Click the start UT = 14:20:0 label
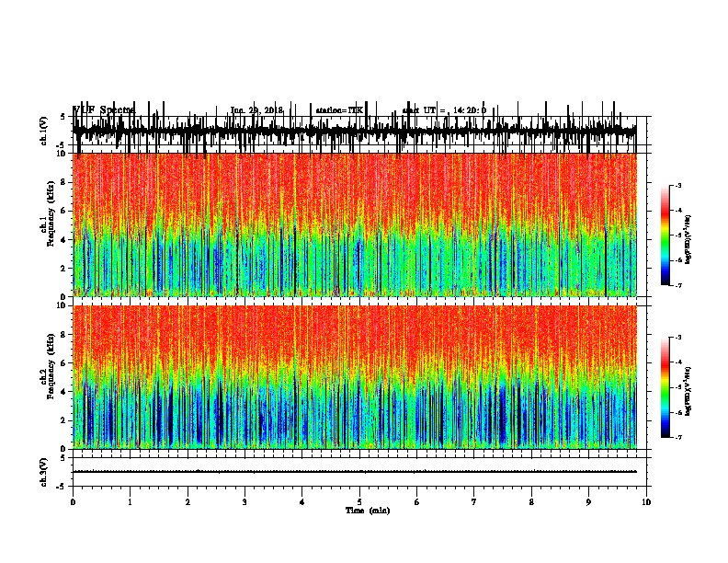This screenshot has height=563, width=728. (x=444, y=110)
